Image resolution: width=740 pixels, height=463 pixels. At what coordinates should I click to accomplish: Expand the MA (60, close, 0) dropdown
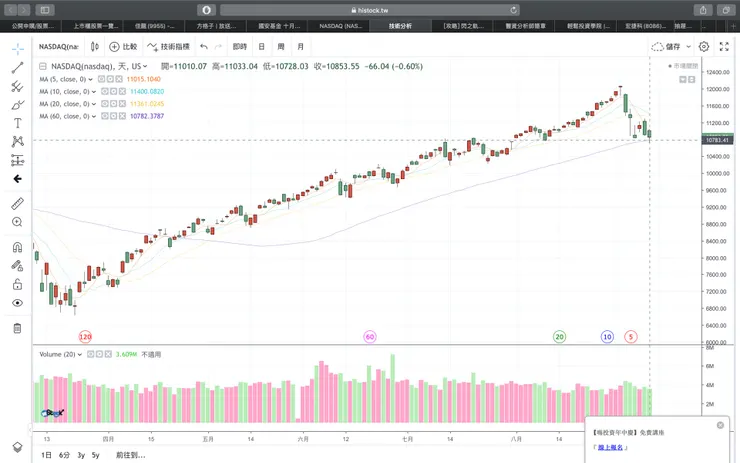click(x=93, y=116)
